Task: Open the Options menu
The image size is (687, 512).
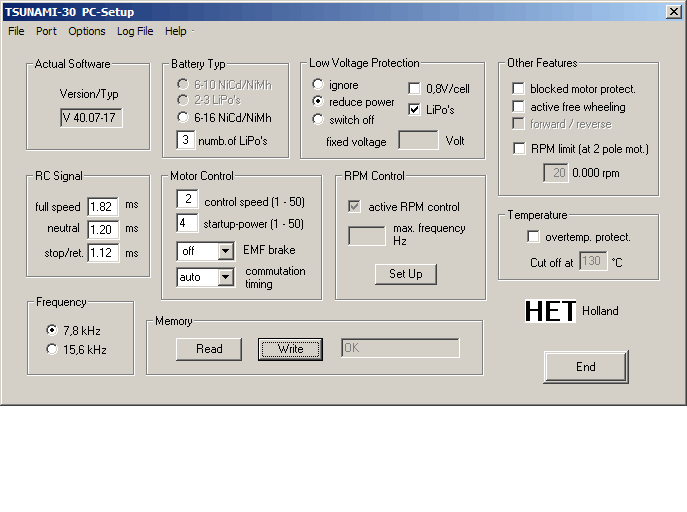Action: pos(87,31)
